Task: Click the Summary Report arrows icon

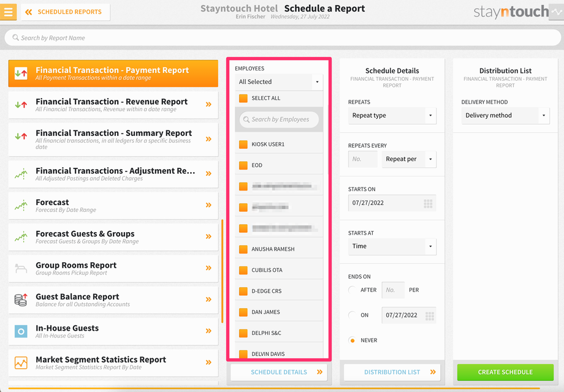Action: [x=21, y=136]
